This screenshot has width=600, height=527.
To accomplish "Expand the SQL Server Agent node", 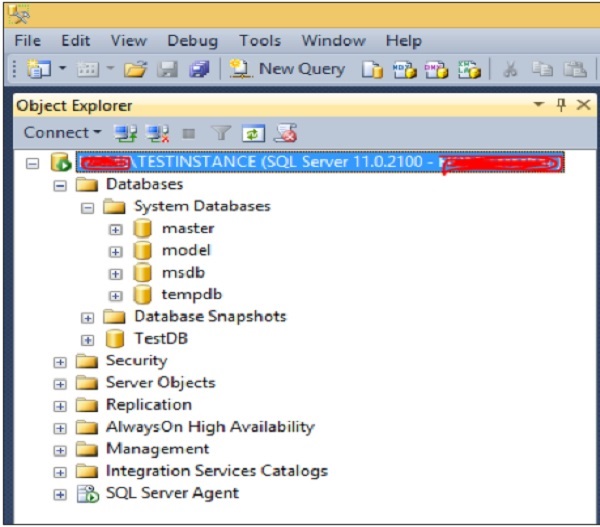I will 60,495.
